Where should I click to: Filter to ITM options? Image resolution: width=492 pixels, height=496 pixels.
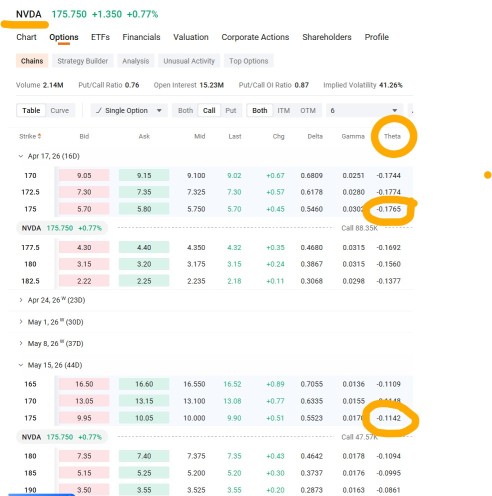(x=284, y=110)
